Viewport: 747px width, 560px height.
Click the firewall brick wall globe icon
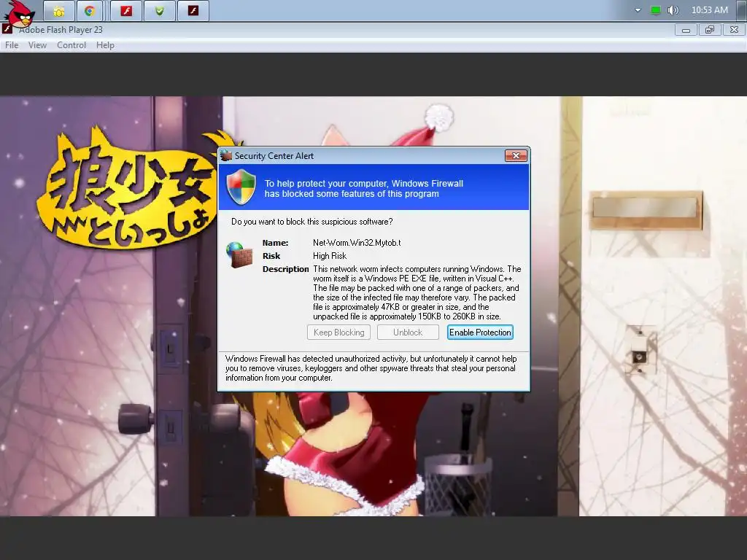coord(239,254)
